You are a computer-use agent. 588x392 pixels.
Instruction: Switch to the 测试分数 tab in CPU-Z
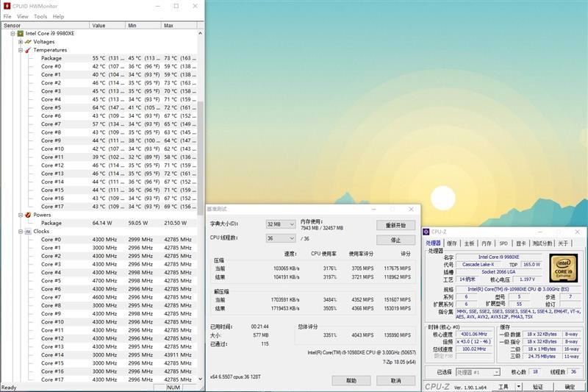pyautogui.click(x=542, y=243)
